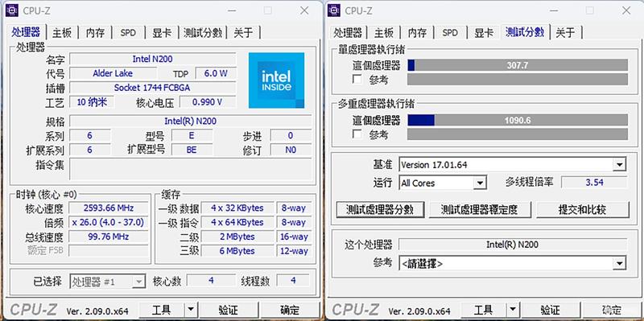This screenshot has height=321, width=644.
Task: Click the 插槽 value Socket 1744 FCBGA
Action: (x=153, y=88)
